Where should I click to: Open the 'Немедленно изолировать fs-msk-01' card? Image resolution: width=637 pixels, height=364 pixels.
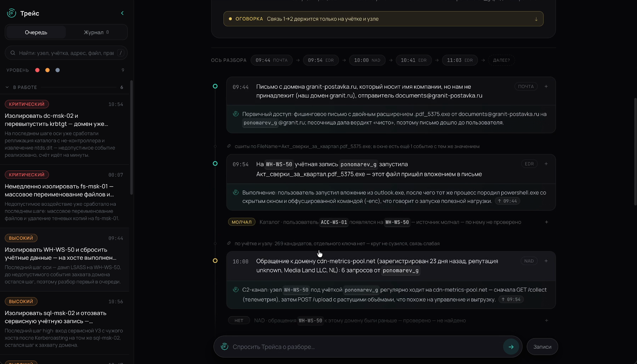point(64,196)
